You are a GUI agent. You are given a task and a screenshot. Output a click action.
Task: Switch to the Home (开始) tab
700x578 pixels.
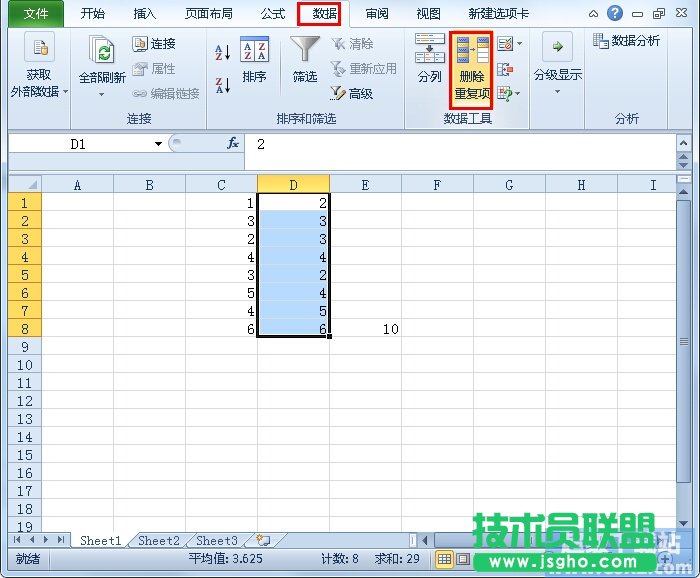pyautogui.click(x=92, y=14)
